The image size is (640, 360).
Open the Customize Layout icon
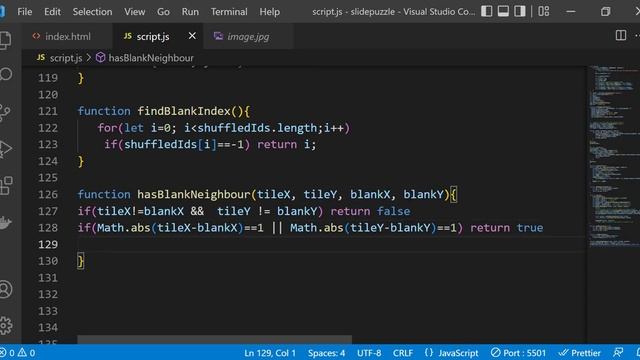pyautogui.click(x=544, y=11)
